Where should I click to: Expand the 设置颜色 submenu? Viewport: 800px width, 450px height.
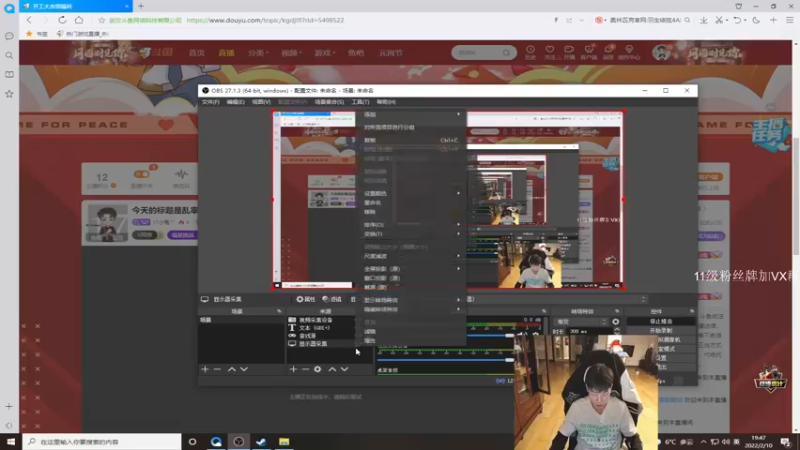412,193
